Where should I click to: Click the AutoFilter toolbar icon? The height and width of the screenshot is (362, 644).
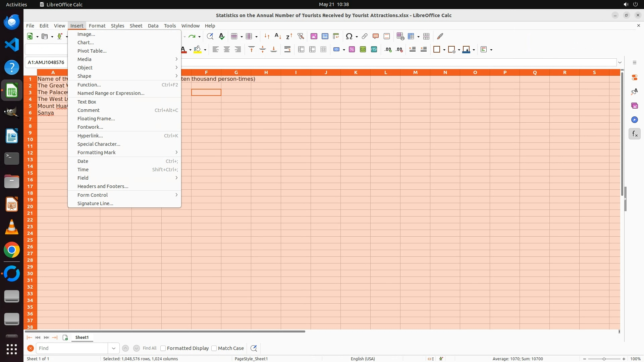point(301,36)
